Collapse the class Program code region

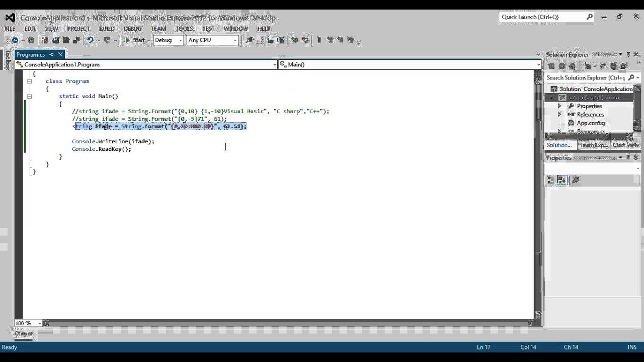(29, 81)
